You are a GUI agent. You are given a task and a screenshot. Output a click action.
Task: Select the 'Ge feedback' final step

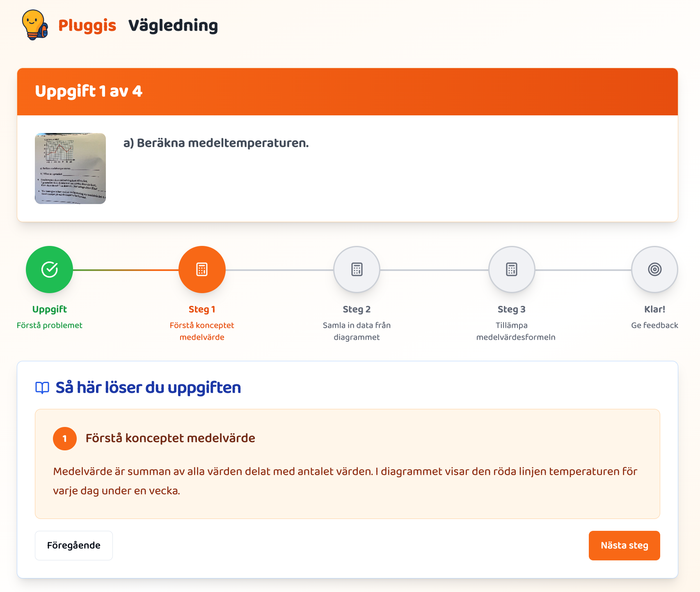(654, 325)
